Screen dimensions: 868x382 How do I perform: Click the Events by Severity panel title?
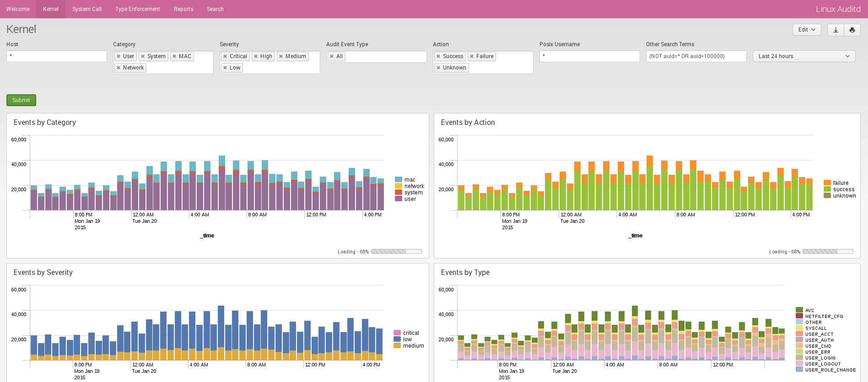coord(43,273)
